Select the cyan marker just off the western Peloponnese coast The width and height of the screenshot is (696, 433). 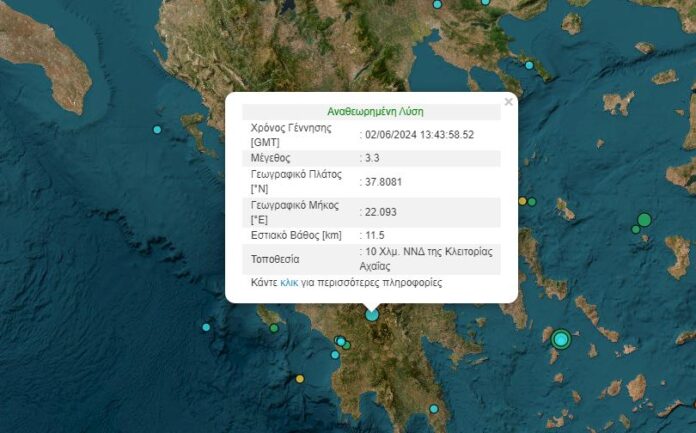click(336, 353)
